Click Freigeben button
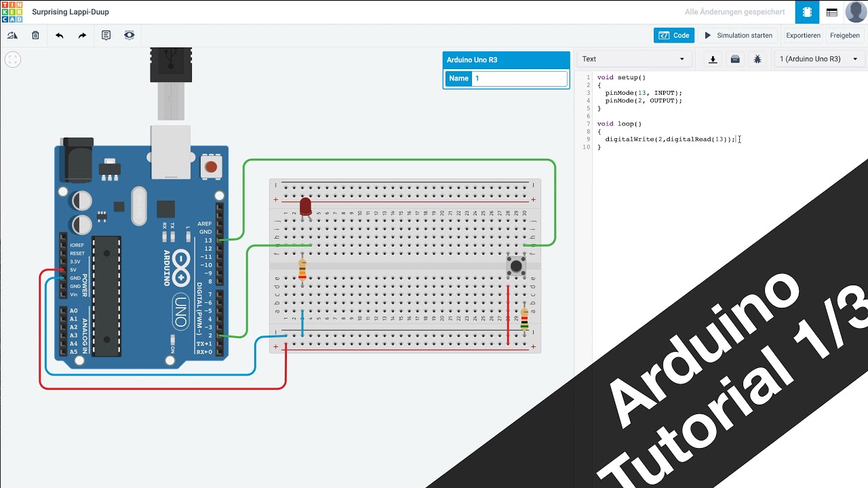This screenshot has height=488, width=868. [x=845, y=35]
